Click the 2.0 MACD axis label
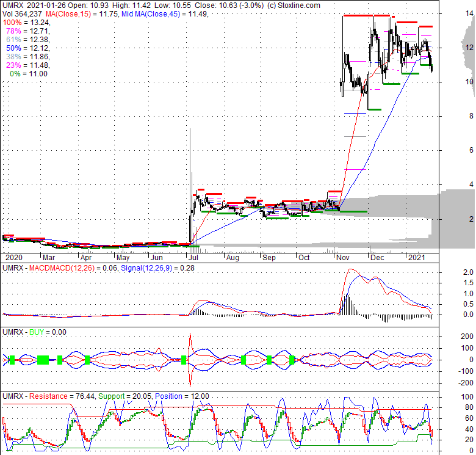476x455 pixels. tap(468, 272)
